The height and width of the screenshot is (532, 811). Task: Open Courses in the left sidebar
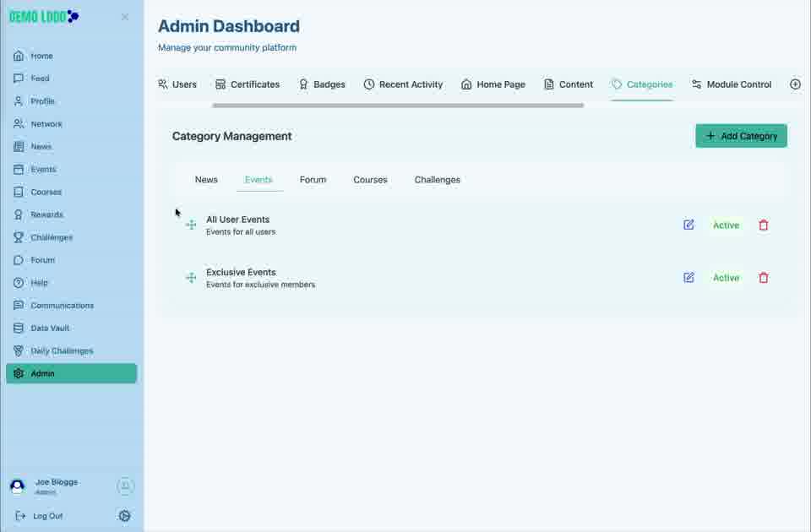tap(71, 192)
